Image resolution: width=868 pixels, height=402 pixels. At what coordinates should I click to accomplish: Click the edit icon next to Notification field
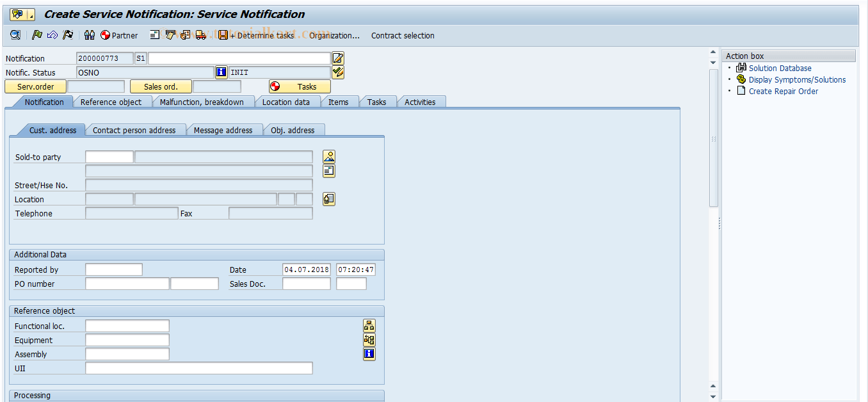[x=337, y=58]
